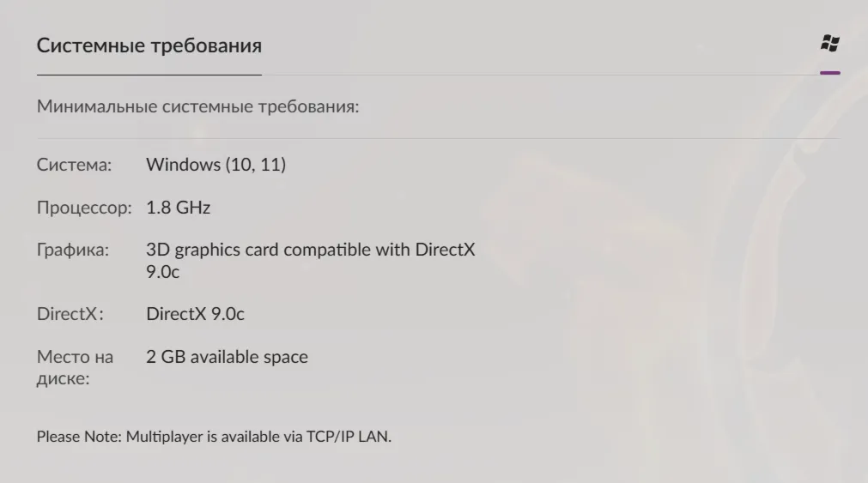Click the DirectX 9.0c value
868x483 pixels.
click(195, 314)
